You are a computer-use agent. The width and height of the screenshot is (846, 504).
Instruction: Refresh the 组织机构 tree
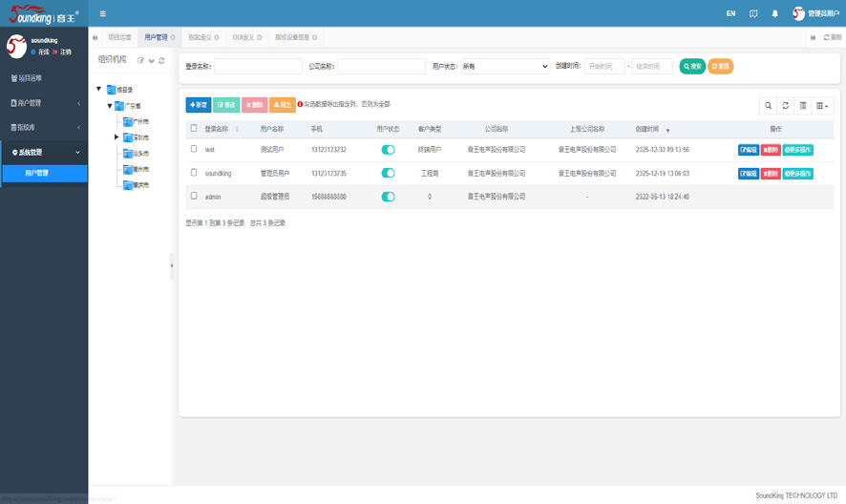click(161, 60)
